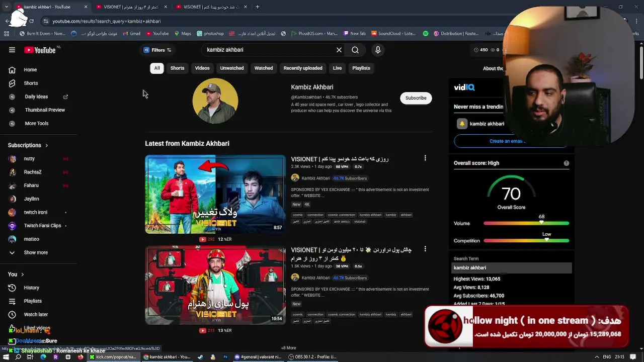
Task: Open the notification center icon
Action: click(x=633, y=357)
